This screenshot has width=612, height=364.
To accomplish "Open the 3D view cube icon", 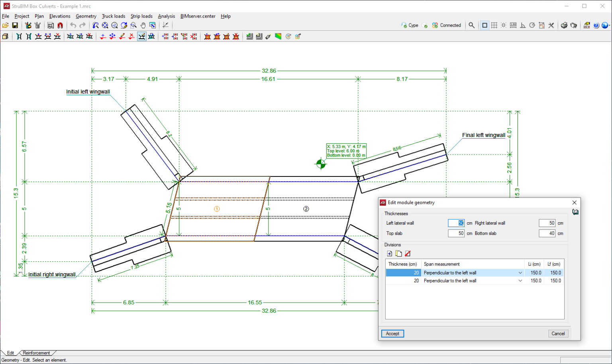I will coord(5,36).
